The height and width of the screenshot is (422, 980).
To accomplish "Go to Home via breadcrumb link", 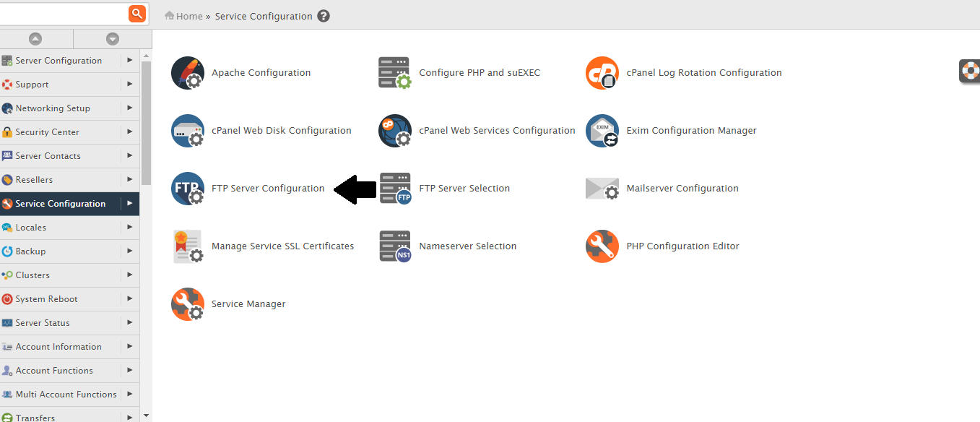I will tap(189, 16).
